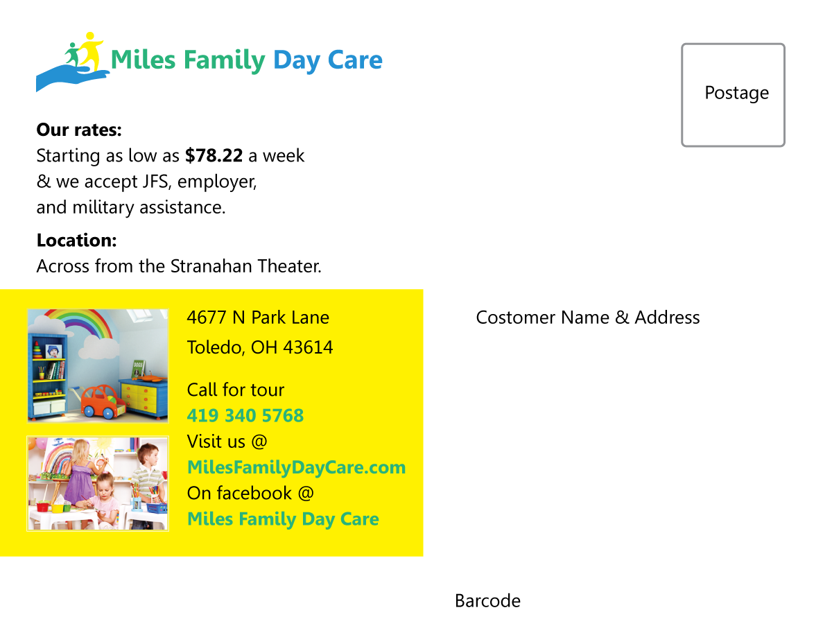The image size is (832, 644).
Task: Click the 4677 N Park Lane address
Action: click(258, 317)
